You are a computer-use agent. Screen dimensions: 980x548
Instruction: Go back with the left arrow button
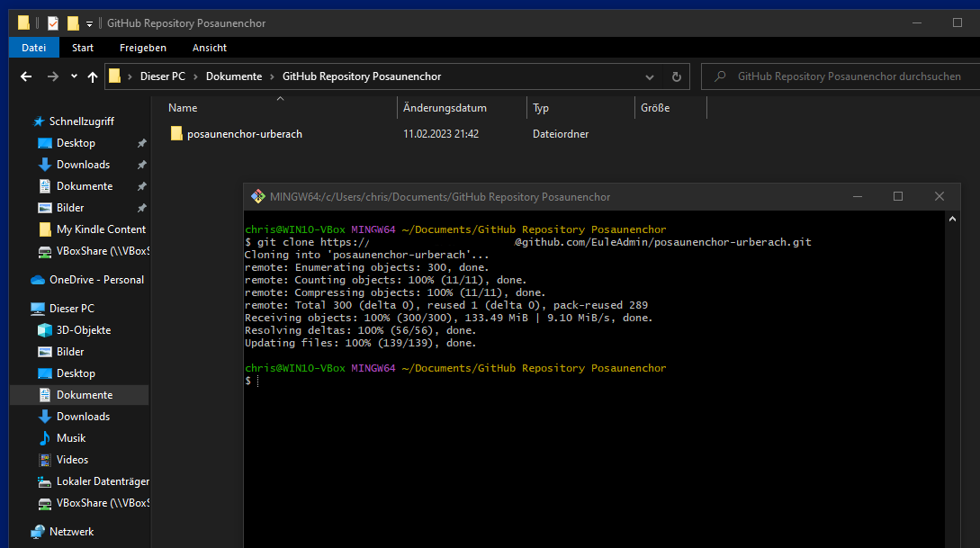(x=25, y=76)
